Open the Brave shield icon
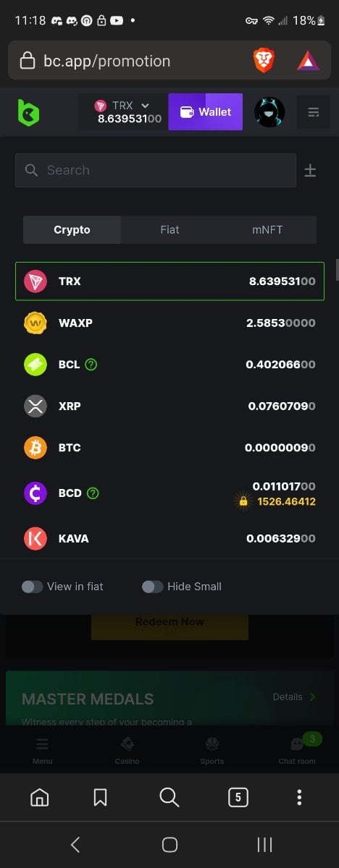This screenshot has height=868, width=339. [264, 60]
